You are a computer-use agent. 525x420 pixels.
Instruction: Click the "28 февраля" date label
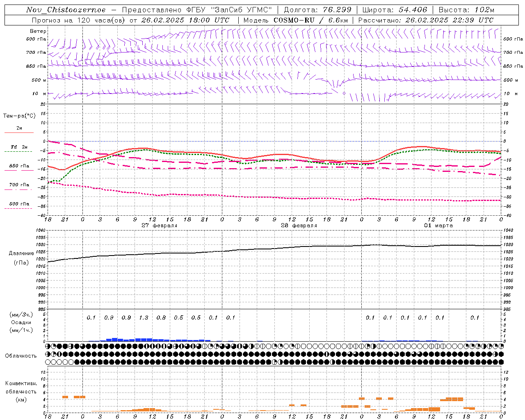(x=299, y=226)
